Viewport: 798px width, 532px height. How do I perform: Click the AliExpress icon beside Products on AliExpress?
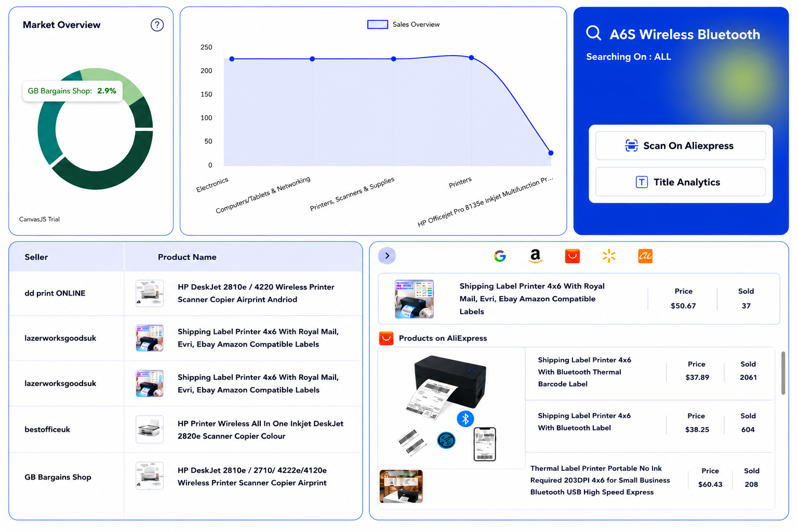pyautogui.click(x=386, y=338)
